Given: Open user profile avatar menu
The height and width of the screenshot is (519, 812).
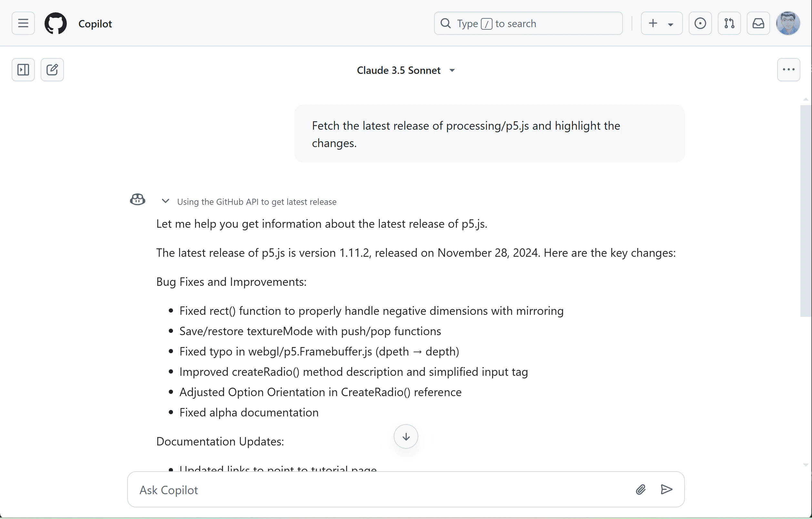Looking at the screenshot, I should pos(788,23).
